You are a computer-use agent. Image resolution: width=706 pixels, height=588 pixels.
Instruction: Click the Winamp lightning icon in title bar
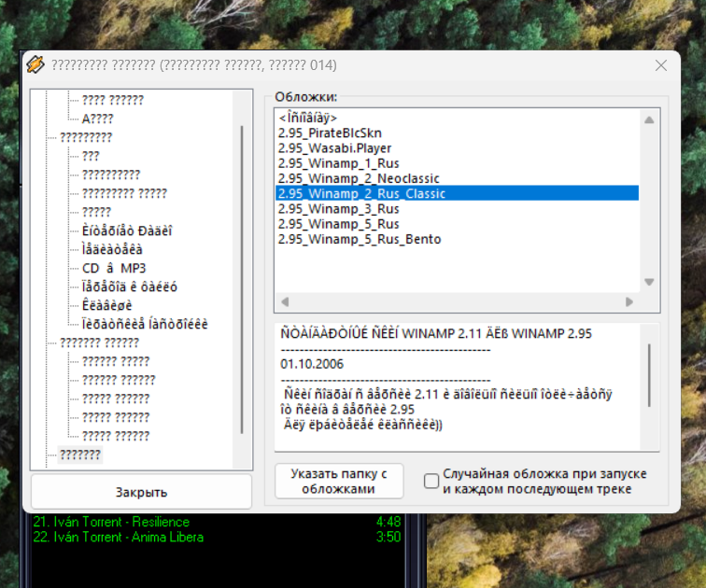point(35,65)
